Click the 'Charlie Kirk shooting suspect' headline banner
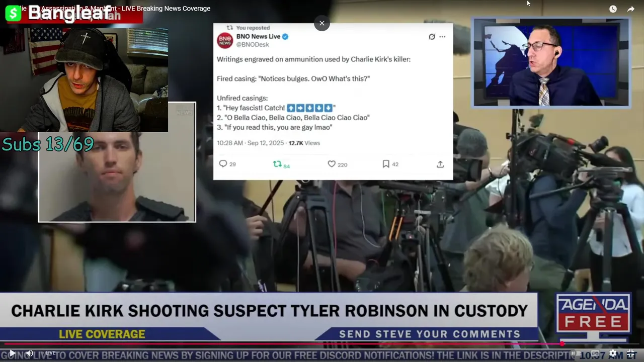 tap(269, 311)
